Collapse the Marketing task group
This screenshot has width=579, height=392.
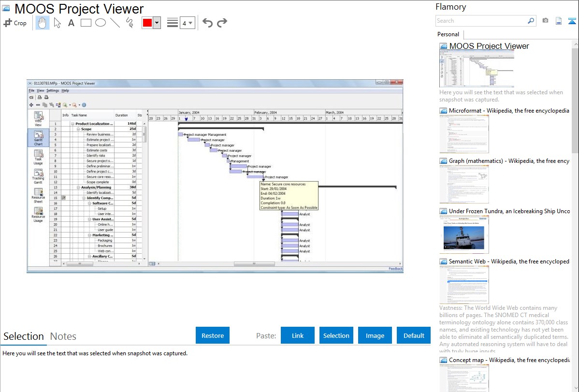89,235
